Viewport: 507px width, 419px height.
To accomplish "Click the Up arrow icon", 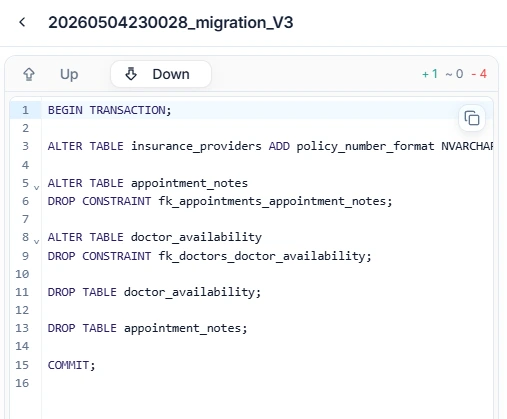I will point(29,74).
